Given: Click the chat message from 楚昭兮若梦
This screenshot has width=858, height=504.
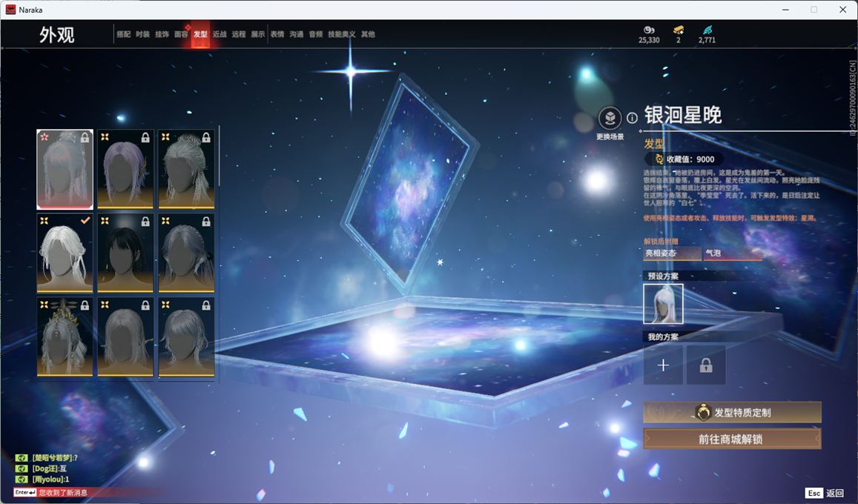Looking at the screenshot, I should pos(55,457).
